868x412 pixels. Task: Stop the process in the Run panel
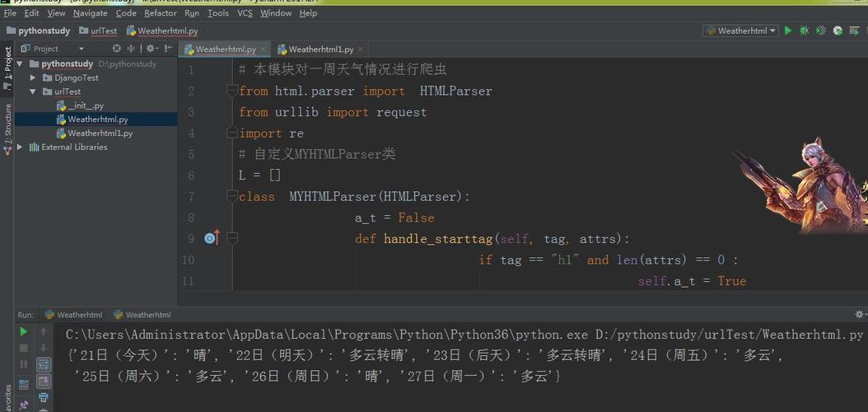[x=23, y=348]
